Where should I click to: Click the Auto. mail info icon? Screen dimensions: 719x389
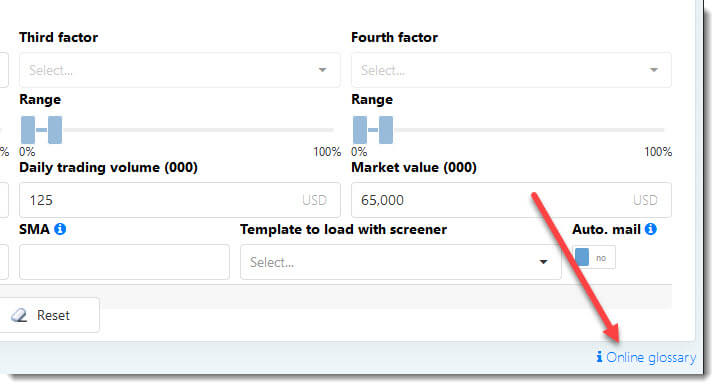click(x=650, y=228)
